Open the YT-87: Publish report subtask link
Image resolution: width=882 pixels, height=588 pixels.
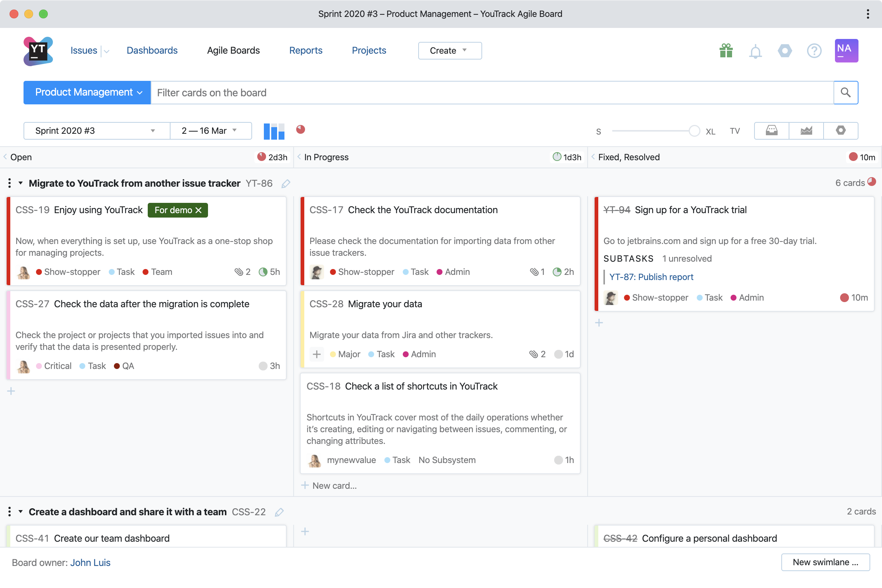click(x=651, y=277)
